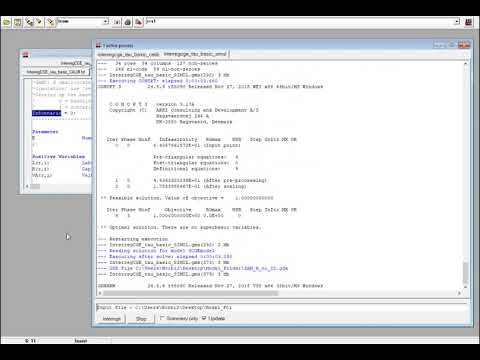Click the highlighted word in editor window
The height and width of the screenshot is (360, 480).
(47, 113)
